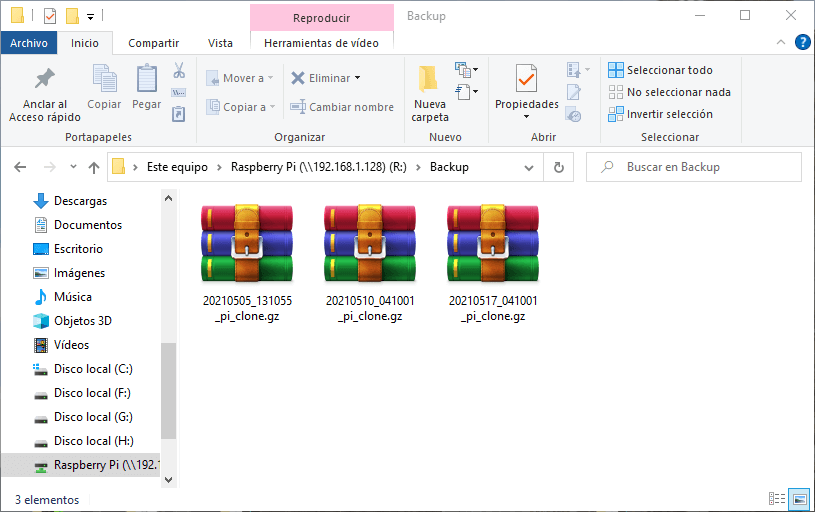Click the Reproducir contextual tab header

point(321,18)
